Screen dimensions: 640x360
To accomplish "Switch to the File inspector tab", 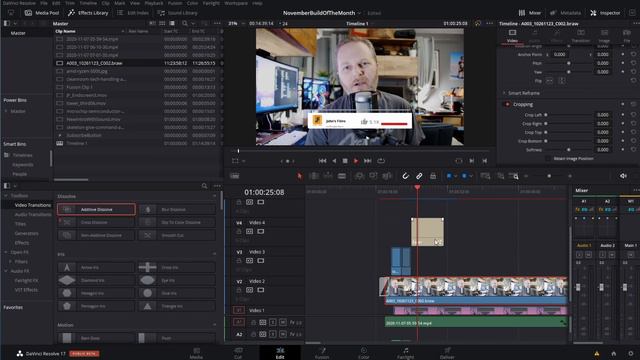I will coord(627,36).
